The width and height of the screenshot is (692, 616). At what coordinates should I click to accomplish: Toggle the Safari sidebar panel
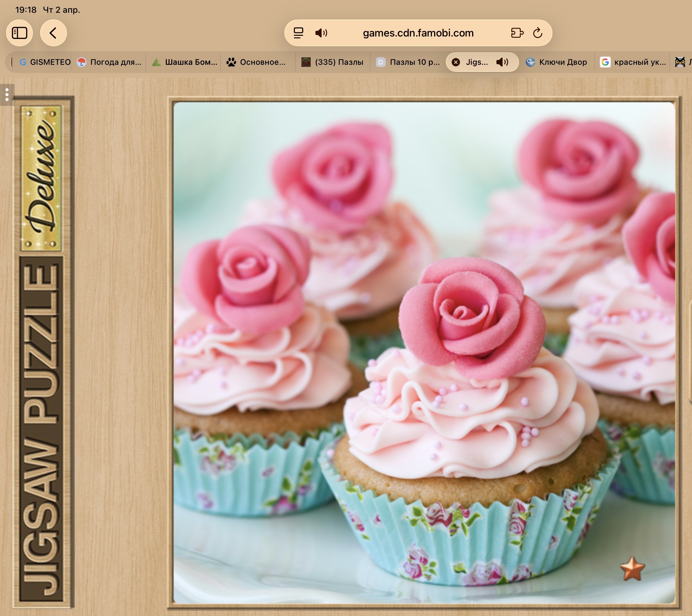(19, 33)
